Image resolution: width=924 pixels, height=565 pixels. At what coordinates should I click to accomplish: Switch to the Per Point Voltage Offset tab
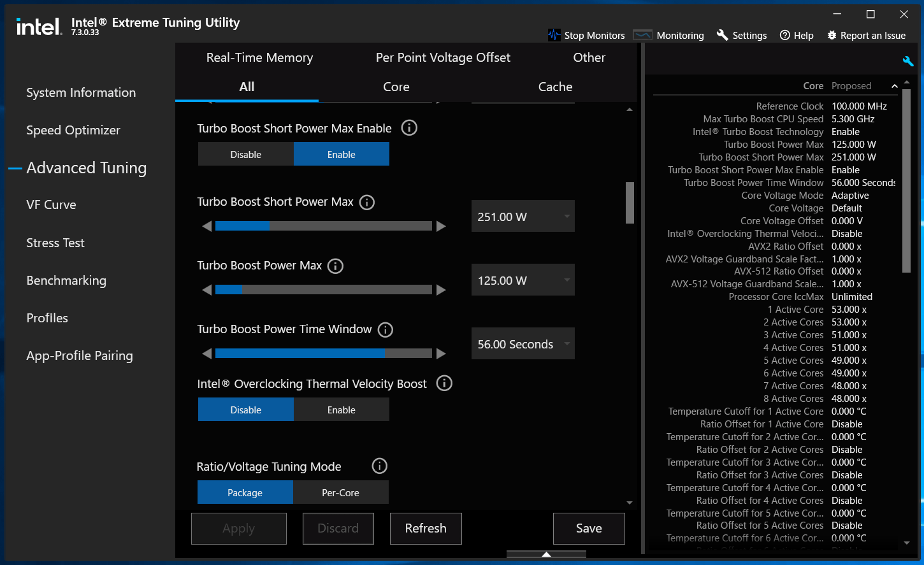click(x=443, y=57)
